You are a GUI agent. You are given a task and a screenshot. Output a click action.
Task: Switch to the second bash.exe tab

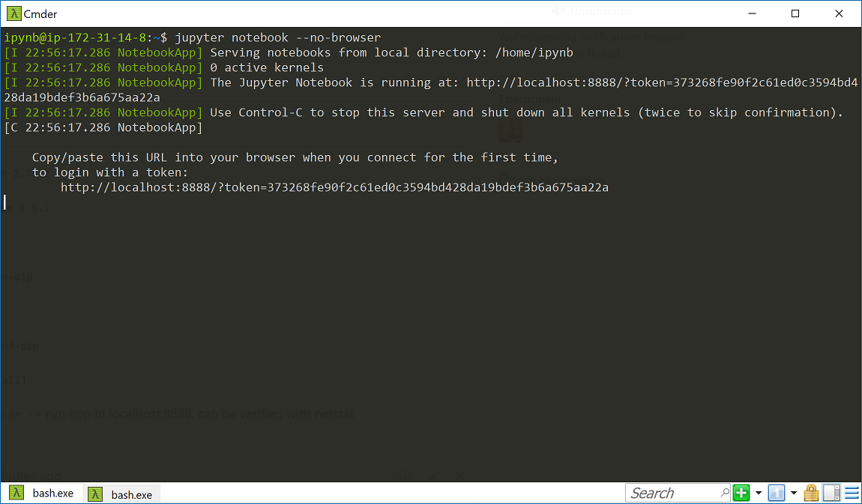121,494
